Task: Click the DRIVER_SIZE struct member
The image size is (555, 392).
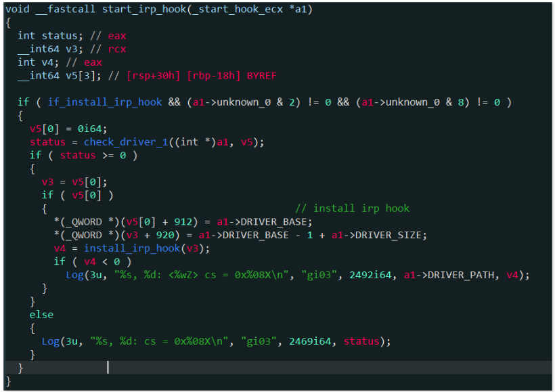Action: coord(391,234)
